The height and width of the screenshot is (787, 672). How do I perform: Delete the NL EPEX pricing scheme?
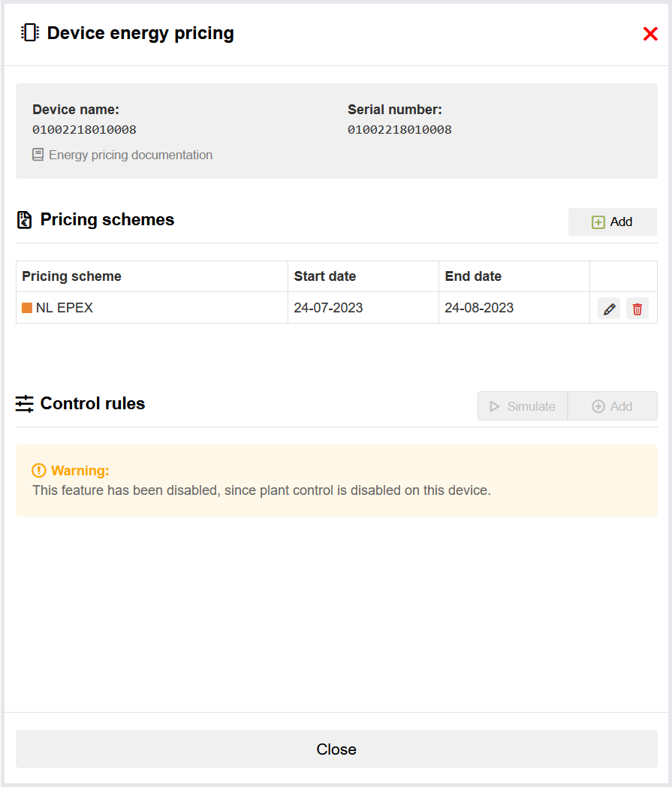pos(637,309)
